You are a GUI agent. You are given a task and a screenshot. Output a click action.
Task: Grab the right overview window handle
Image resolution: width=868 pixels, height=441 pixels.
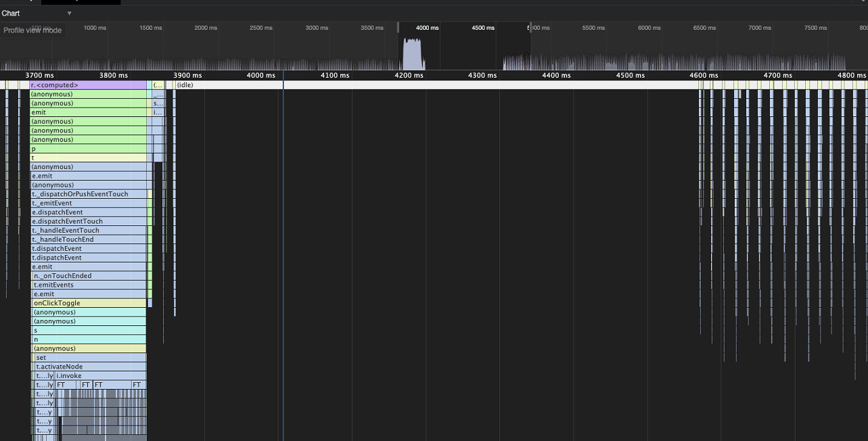click(530, 27)
